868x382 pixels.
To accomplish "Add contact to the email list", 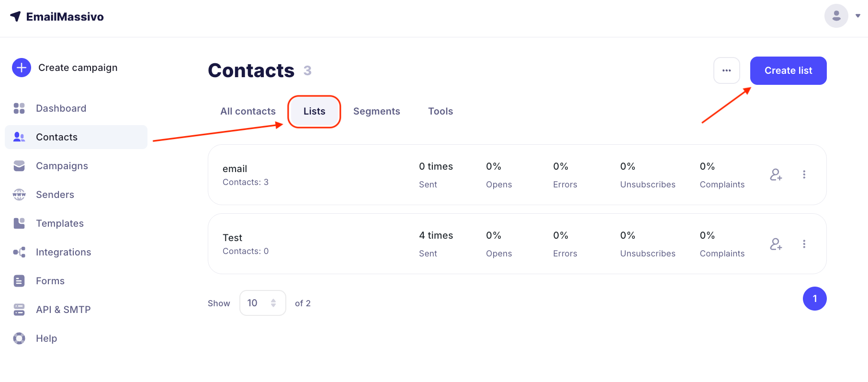I will click(x=776, y=175).
